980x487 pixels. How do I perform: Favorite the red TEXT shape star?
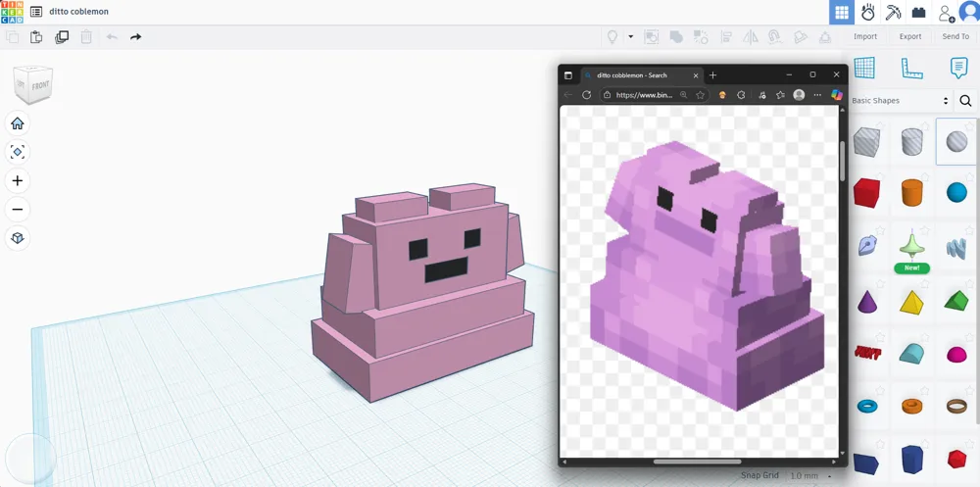879,338
